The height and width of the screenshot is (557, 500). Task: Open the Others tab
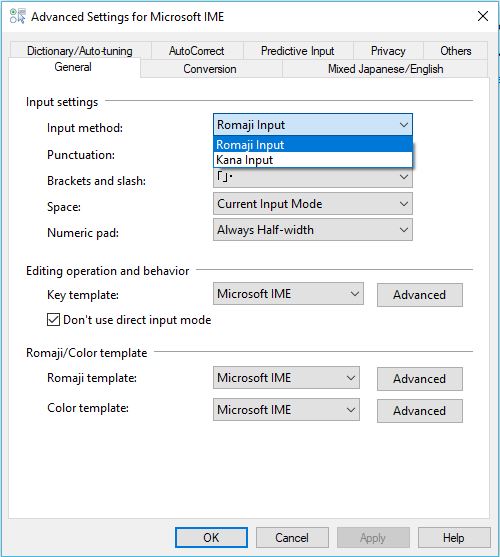[456, 51]
